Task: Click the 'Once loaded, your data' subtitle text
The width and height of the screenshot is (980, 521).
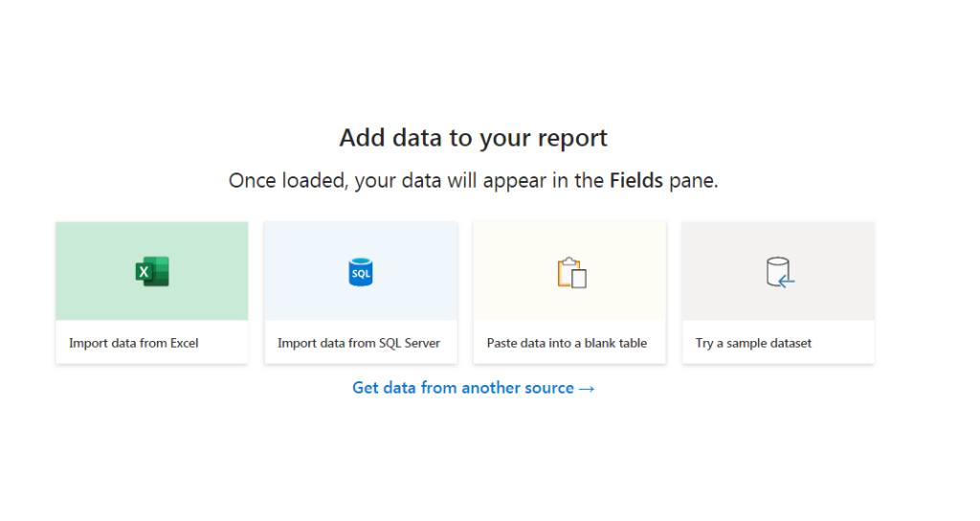Action: (334, 180)
